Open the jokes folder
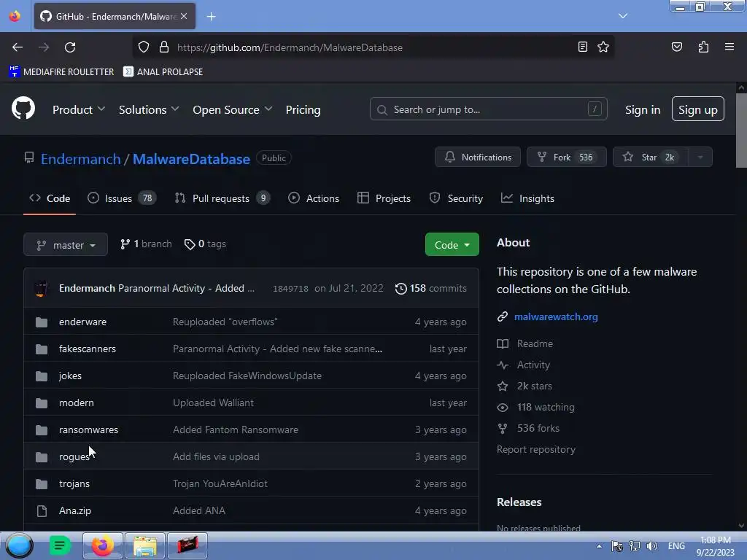This screenshot has height=560, width=747. [70, 376]
